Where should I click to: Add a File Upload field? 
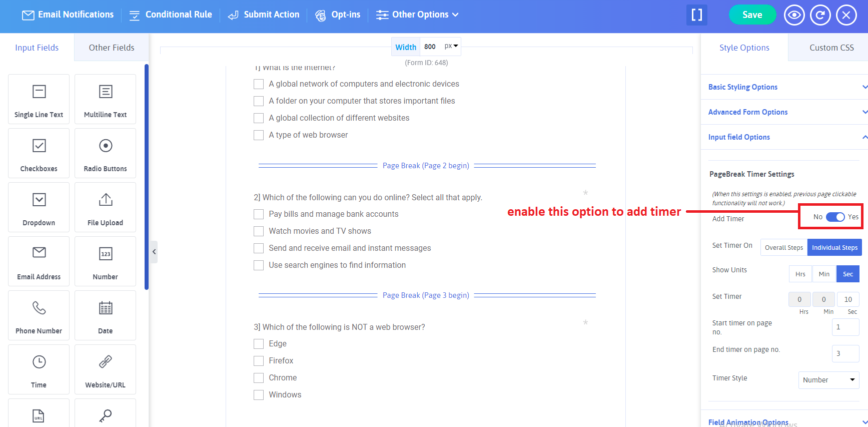105,207
